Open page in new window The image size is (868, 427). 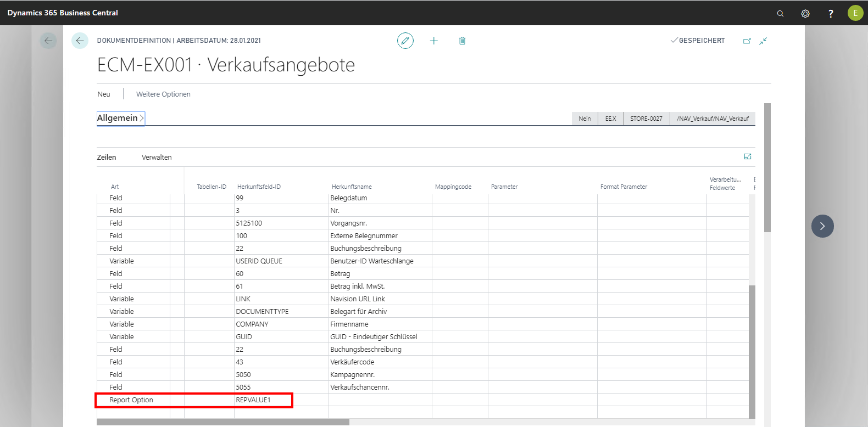click(x=747, y=41)
